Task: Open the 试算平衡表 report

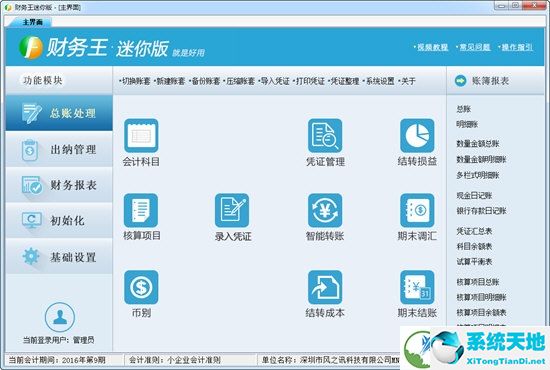Action: point(474,262)
